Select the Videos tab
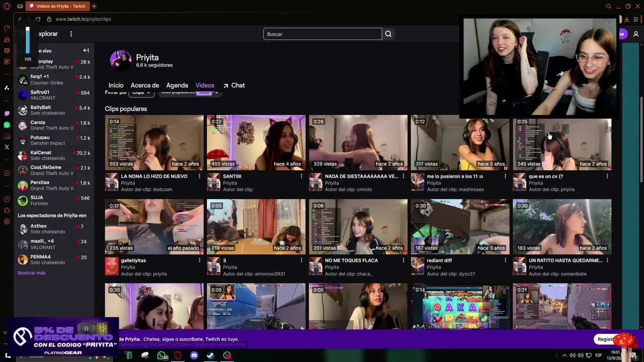This screenshot has height=362, width=644. [x=205, y=85]
